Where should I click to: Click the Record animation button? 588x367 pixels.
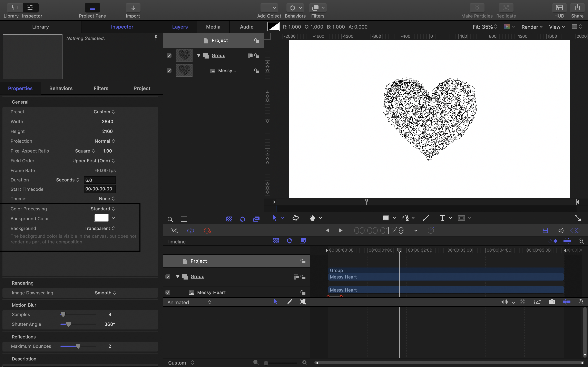click(207, 231)
